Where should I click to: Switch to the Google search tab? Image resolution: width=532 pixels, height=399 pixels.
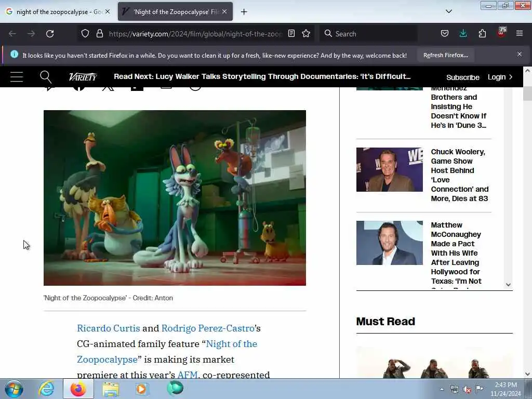[58, 12]
